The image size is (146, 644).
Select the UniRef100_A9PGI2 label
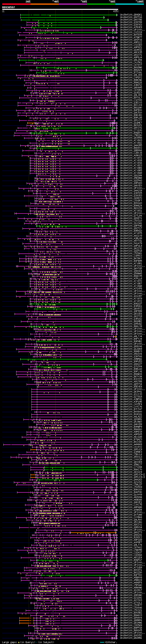coord(131,42)
